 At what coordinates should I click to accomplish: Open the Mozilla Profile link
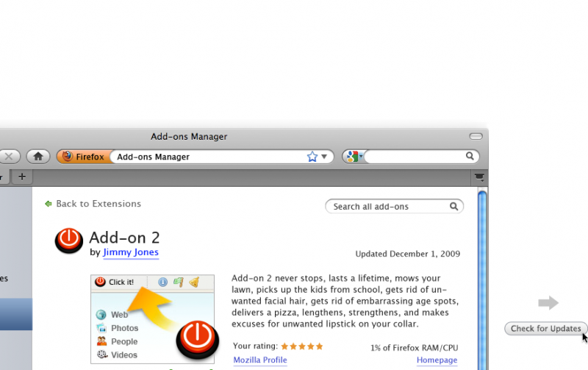coord(259,360)
